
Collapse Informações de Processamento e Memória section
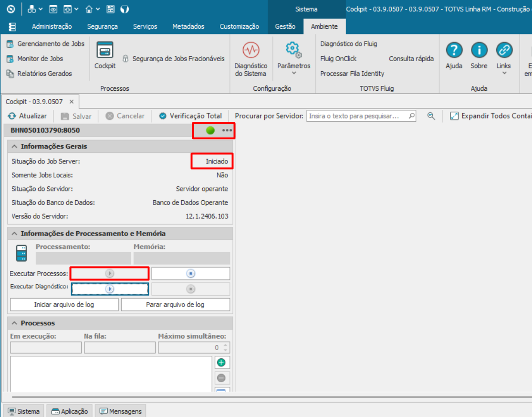(14, 234)
